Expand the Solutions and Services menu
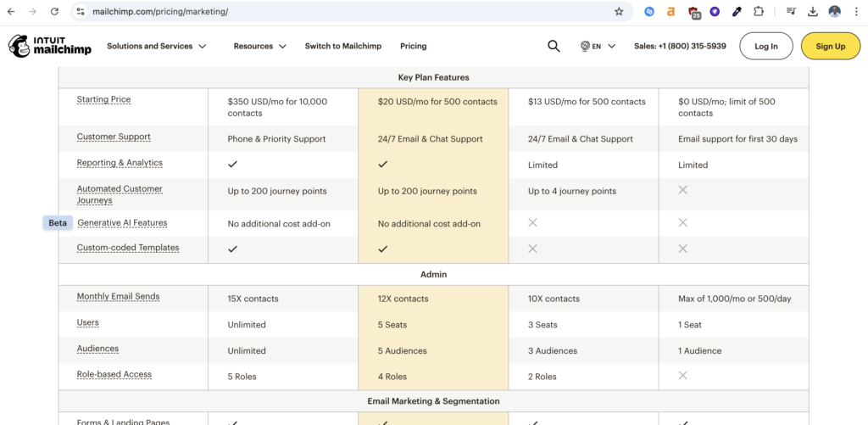868x425 pixels. (x=156, y=46)
